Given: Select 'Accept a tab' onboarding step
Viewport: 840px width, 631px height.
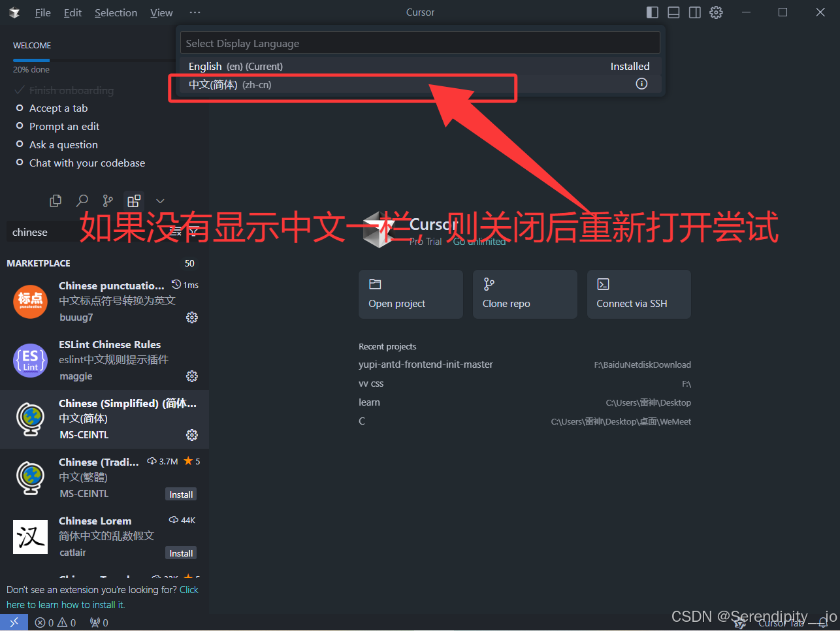Looking at the screenshot, I should [58, 108].
